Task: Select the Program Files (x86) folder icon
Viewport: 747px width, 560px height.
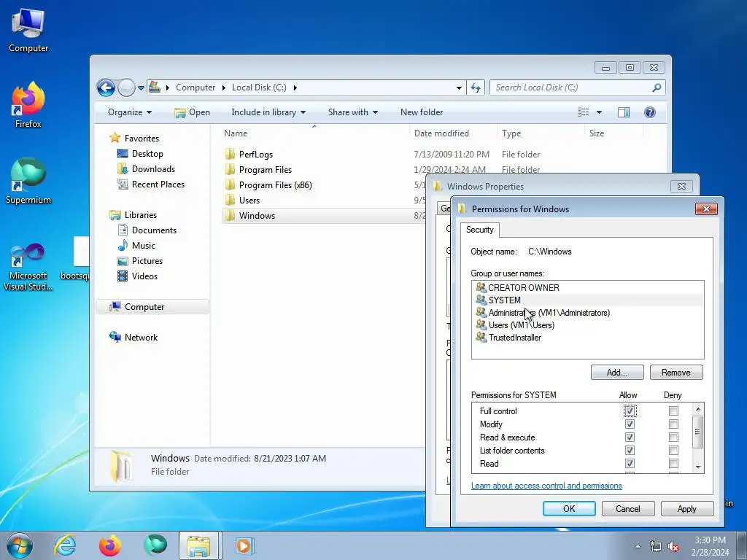Action: (x=230, y=184)
